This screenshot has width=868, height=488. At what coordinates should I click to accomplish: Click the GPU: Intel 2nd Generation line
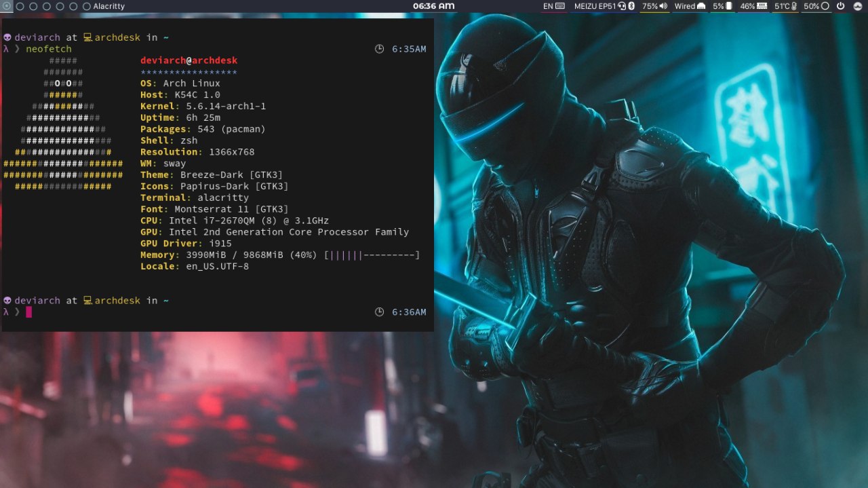coord(275,232)
